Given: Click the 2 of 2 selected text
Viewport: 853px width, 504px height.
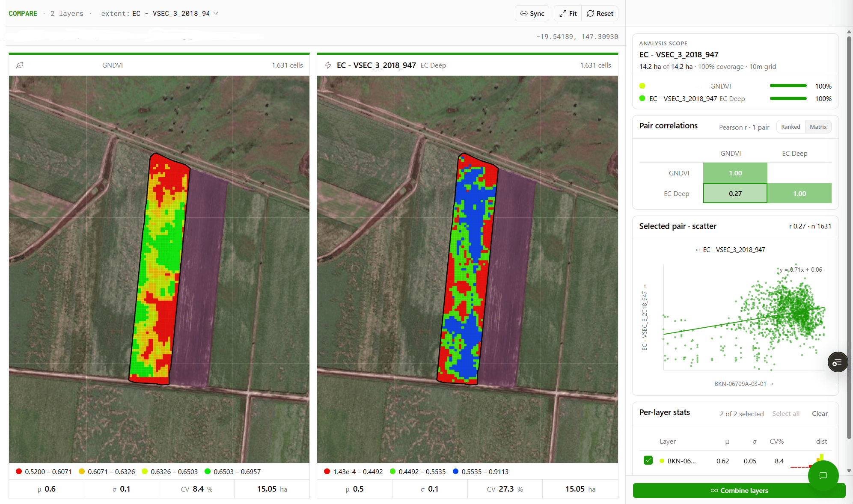Looking at the screenshot, I should [742, 414].
